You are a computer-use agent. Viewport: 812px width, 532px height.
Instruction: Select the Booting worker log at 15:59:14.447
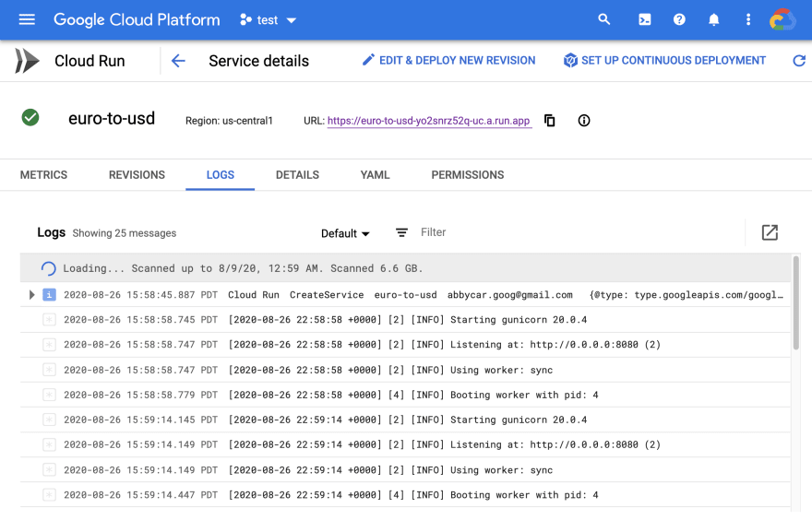[405, 495]
